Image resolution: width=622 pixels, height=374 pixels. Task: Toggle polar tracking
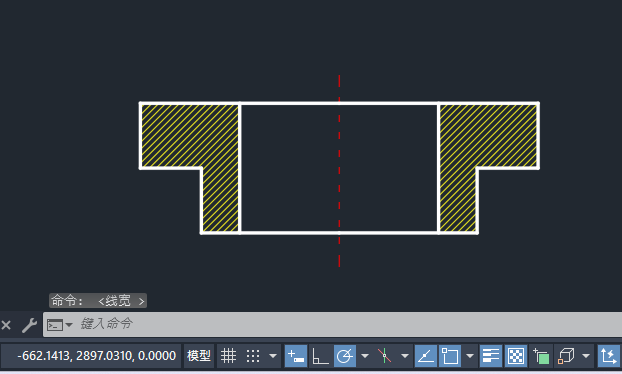point(345,356)
